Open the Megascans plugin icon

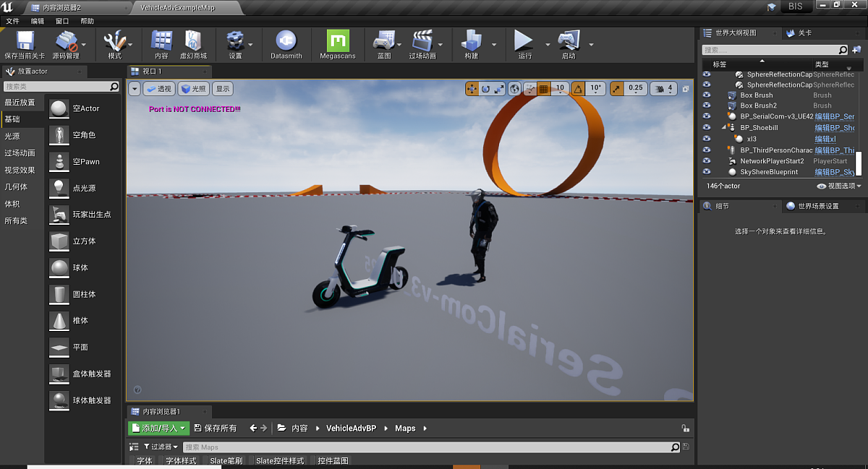pyautogui.click(x=338, y=41)
